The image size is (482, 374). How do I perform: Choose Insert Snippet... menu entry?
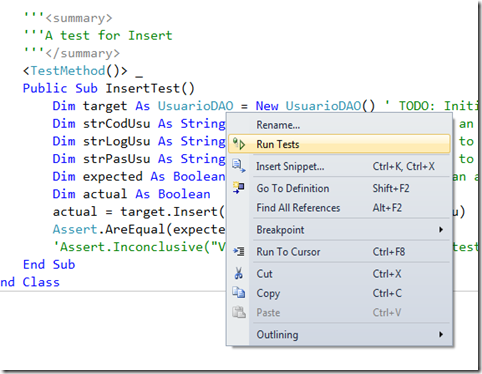(339, 166)
